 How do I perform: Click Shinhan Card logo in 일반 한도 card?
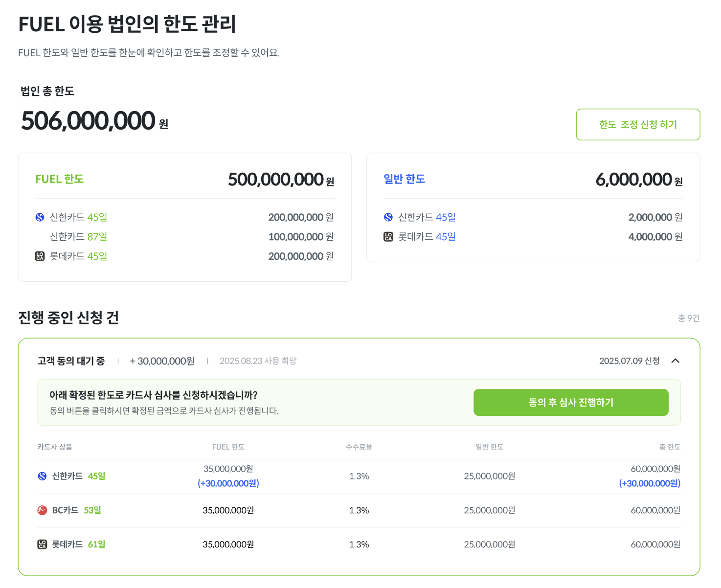coord(388,217)
